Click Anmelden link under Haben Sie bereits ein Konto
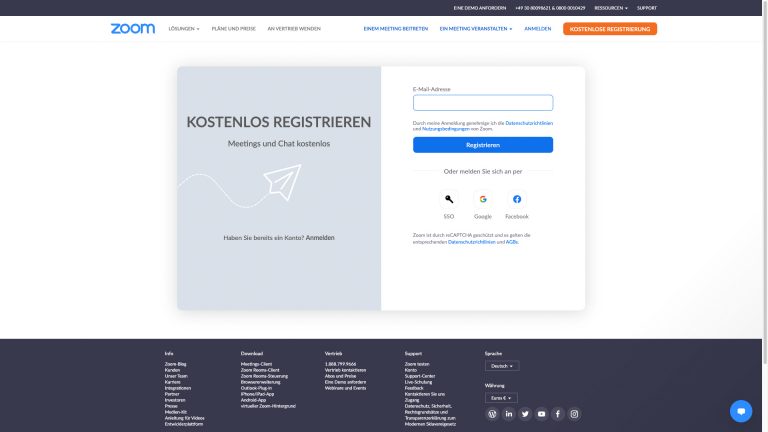The height and width of the screenshot is (432, 768). pos(320,238)
